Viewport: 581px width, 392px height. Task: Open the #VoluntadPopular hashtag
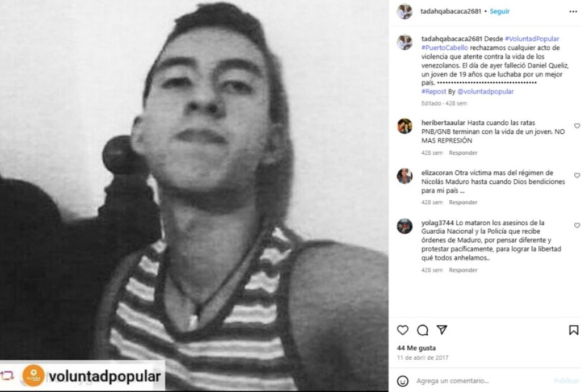pos(532,39)
